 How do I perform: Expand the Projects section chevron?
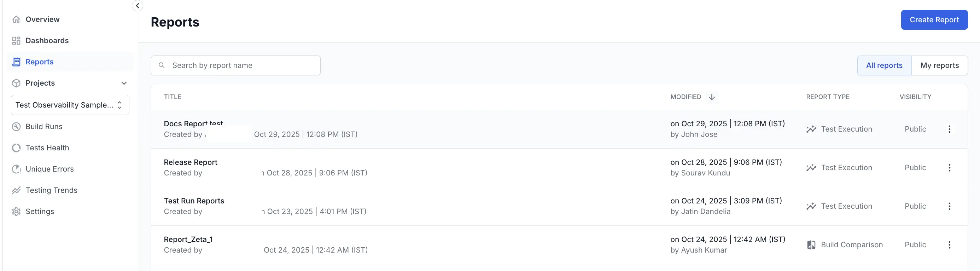tap(124, 83)
